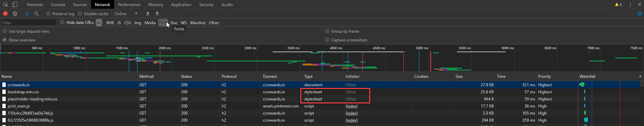The image size is (644, 126).
Task: Sort requests by Domain column
Action: (x=282, y=76)
